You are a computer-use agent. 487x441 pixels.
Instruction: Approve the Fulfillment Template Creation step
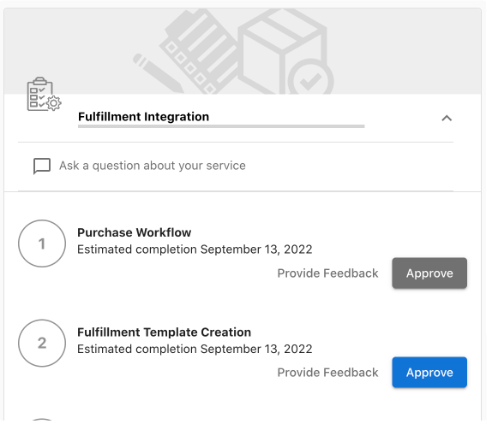pos(429,372)
